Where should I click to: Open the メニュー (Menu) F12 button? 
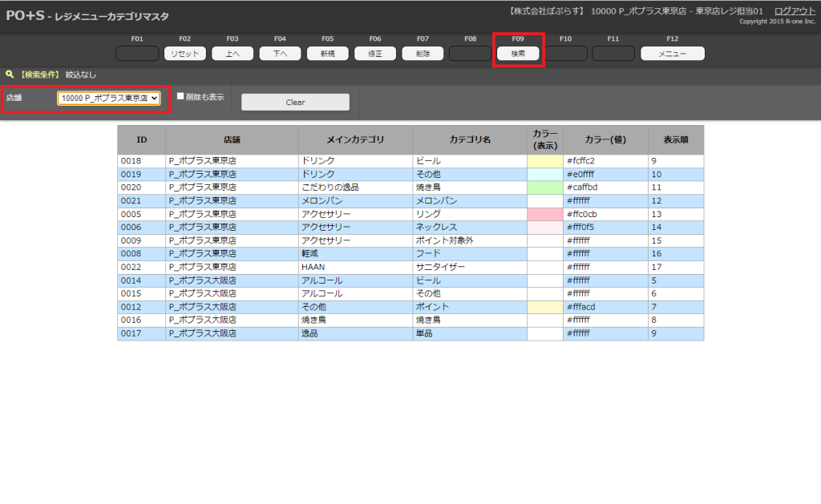pyautogui.click(x=672, y=54)
